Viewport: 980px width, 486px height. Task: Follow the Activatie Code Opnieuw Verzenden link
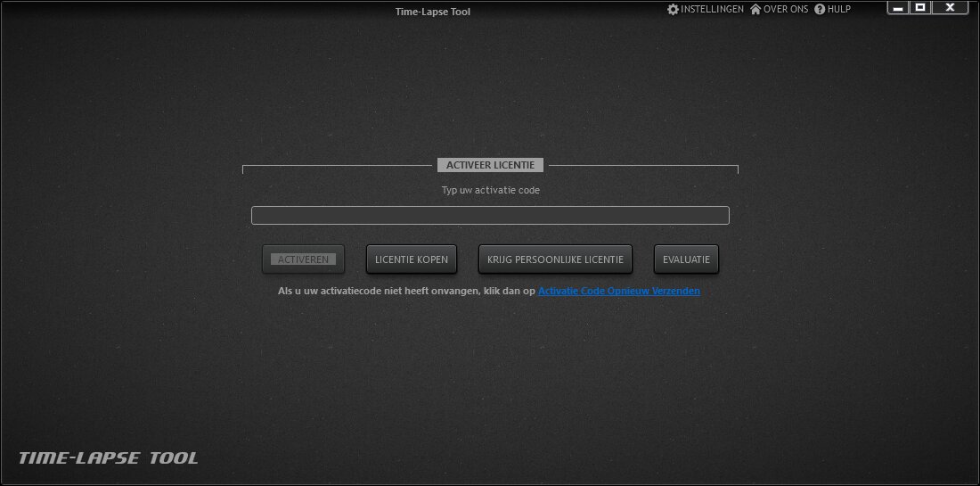[619, 291]
